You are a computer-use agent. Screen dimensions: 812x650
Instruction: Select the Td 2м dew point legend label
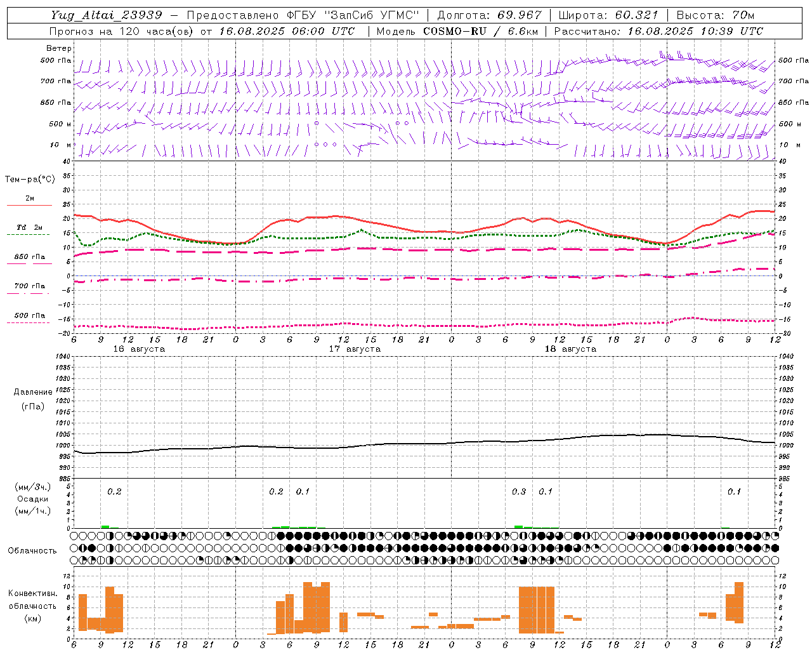pyautogui.click(x=30, y=227)
